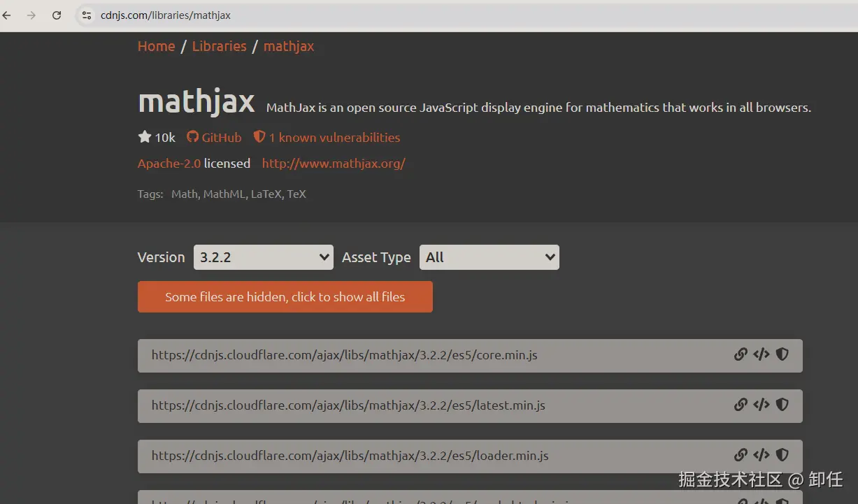Open site info icon in address bar
This screenshot has height=504, width=858.
(87, 15)
